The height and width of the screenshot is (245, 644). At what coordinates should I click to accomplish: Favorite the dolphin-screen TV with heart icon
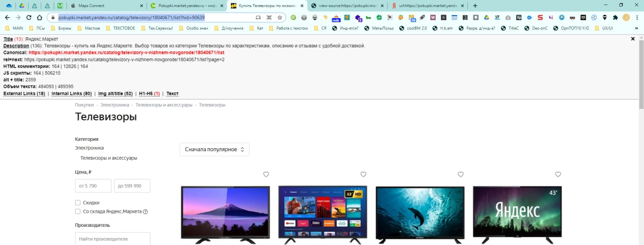click(460, 174)
